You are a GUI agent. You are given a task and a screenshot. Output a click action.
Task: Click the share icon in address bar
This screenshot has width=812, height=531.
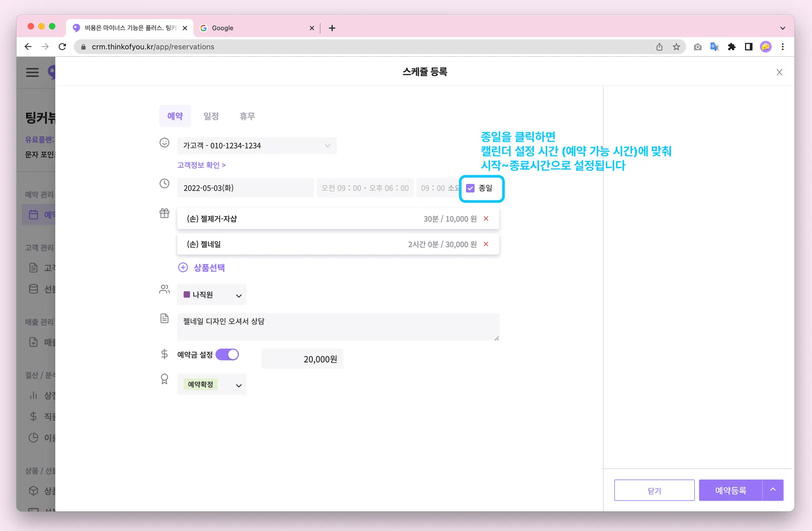[659, 47]
